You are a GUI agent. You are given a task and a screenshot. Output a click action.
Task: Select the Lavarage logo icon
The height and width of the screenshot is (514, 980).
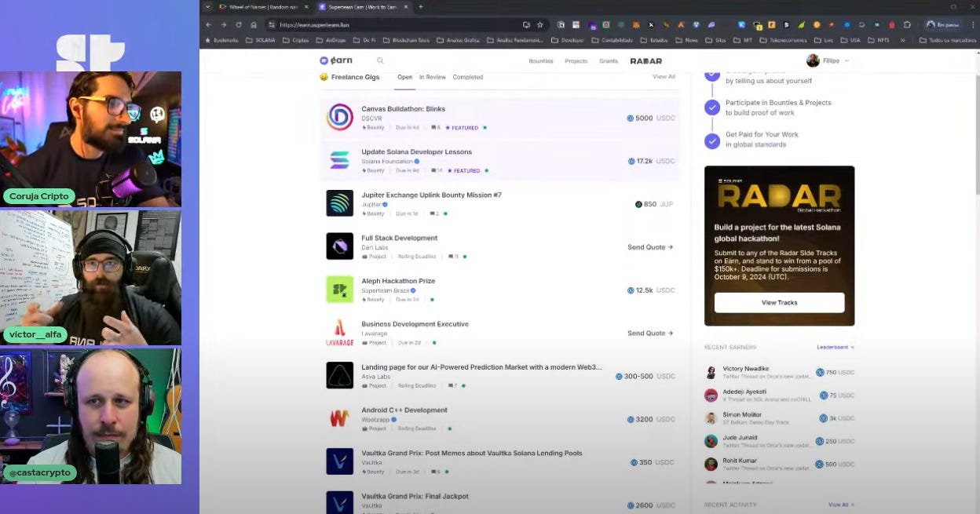click(x=340, y=333)
